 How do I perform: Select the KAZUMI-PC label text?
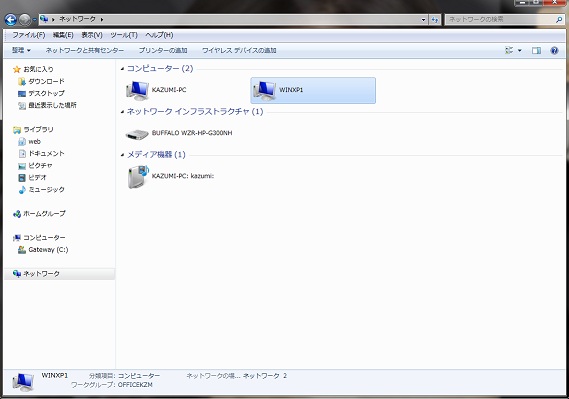pos(169,90)
